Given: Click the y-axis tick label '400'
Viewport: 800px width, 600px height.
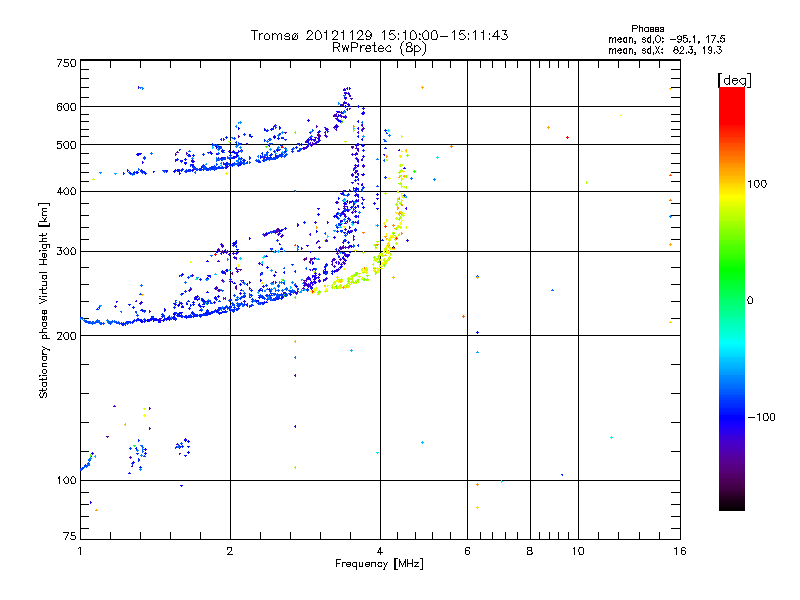Looking at the screenshot, I should 67,191.
